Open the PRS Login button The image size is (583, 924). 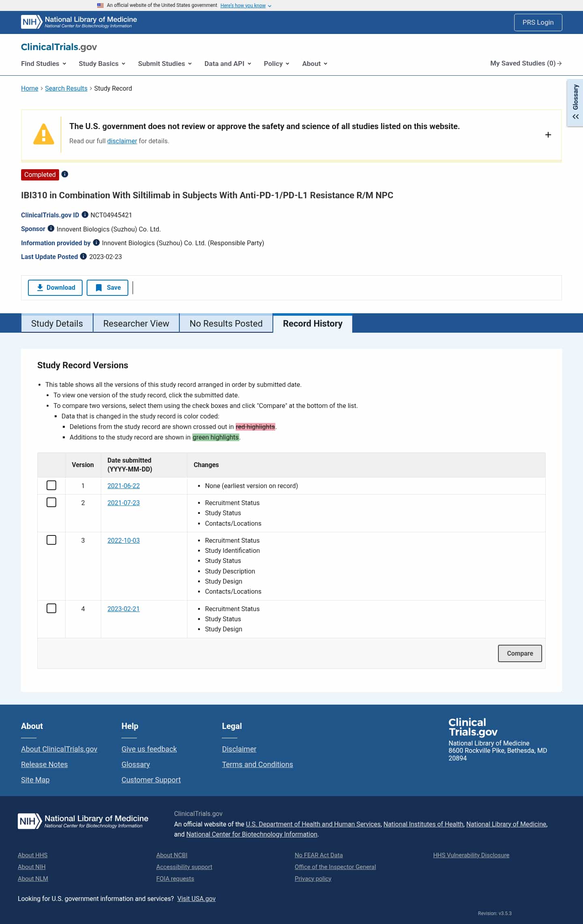538,22
